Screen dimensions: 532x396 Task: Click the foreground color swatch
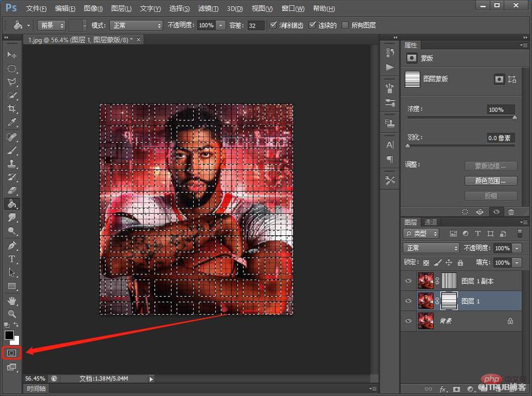click(x=9, y=335)
